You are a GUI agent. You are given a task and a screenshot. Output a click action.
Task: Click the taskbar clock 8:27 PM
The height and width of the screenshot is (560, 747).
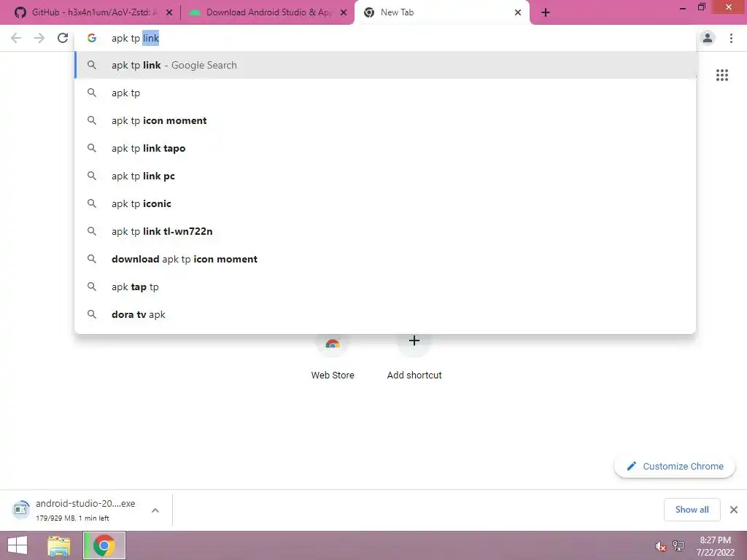click(x=715, y=540)
